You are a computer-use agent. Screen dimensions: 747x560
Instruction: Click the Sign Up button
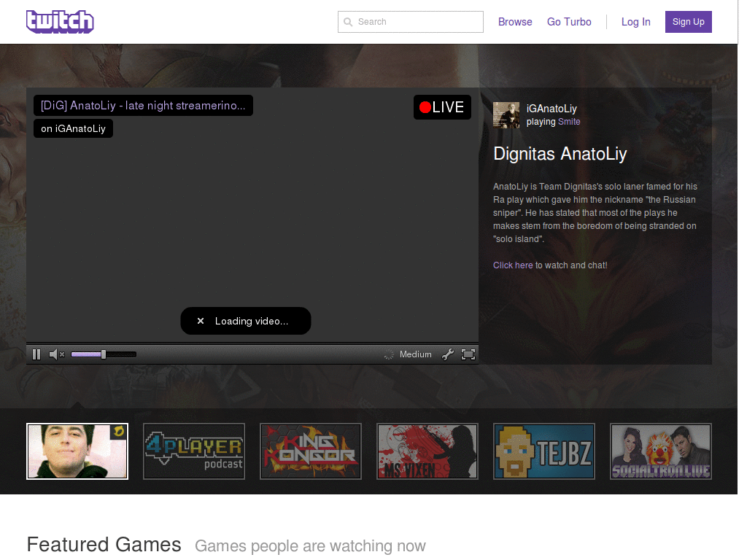pos(689,22)
